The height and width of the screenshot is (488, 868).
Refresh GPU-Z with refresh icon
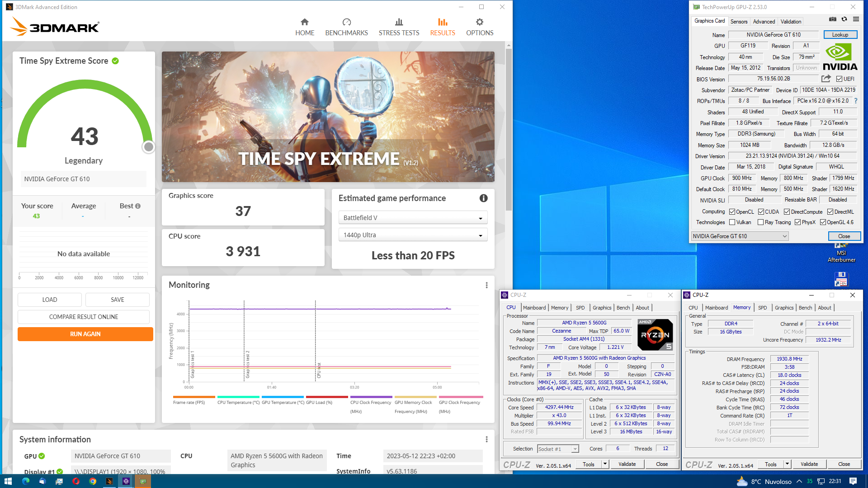(x=844, y=19)
